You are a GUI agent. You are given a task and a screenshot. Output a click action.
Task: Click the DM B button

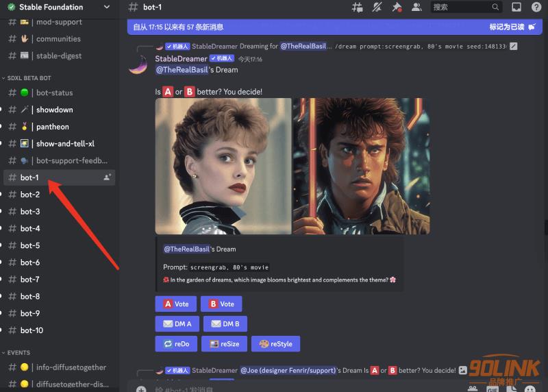225,323
